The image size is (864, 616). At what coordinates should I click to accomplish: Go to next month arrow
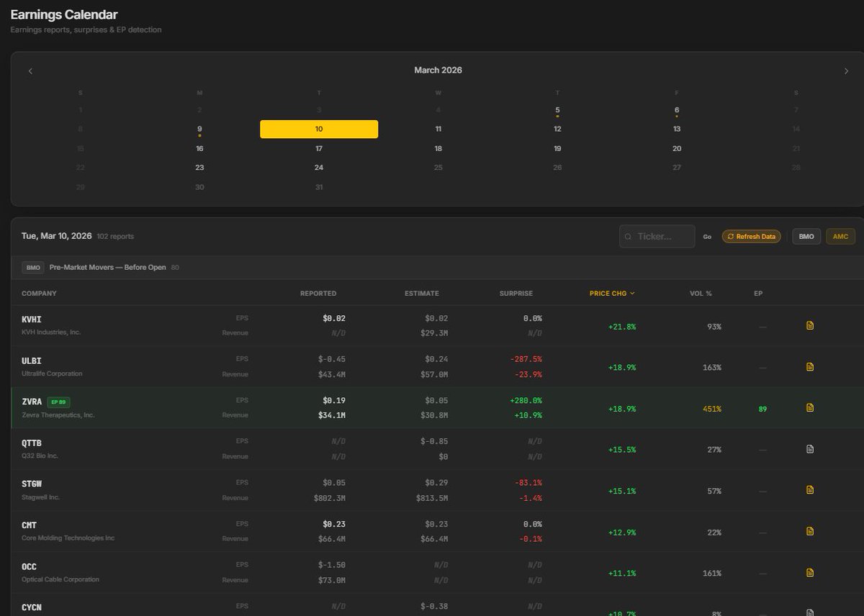[846, 71]
